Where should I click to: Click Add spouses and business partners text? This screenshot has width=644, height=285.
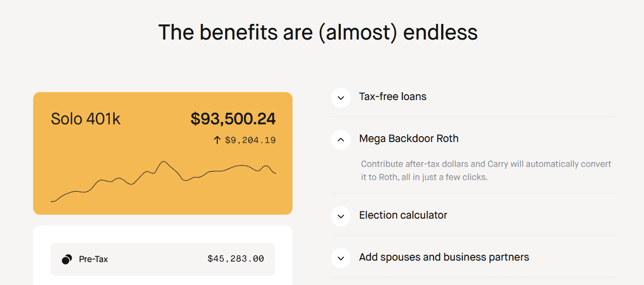pyautogui.click(x=444, y=257)
